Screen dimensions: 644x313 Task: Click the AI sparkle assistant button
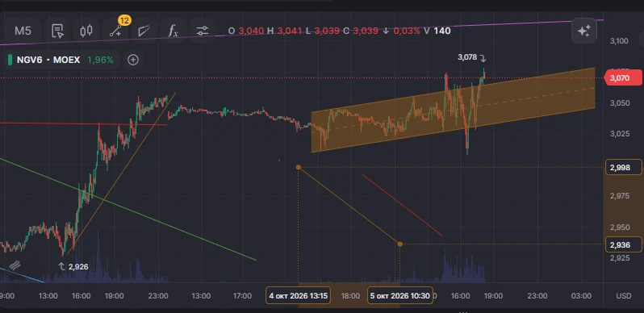pos(583,31)
